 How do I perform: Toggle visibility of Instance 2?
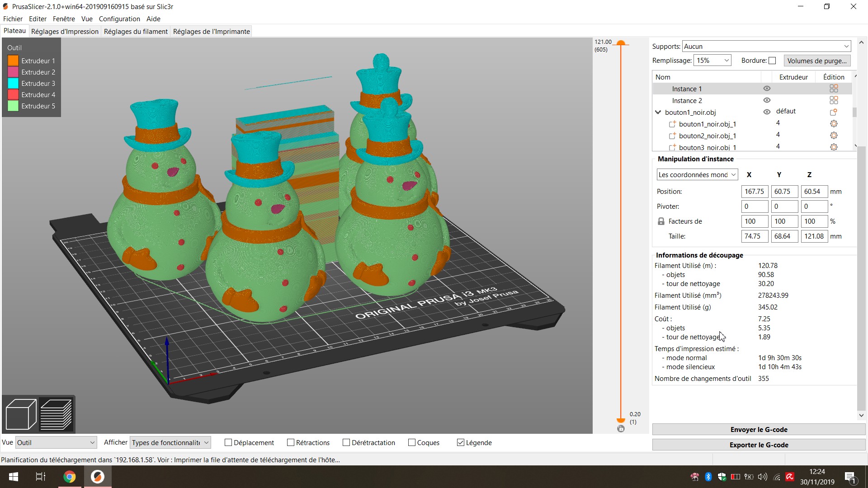[767, 100]
